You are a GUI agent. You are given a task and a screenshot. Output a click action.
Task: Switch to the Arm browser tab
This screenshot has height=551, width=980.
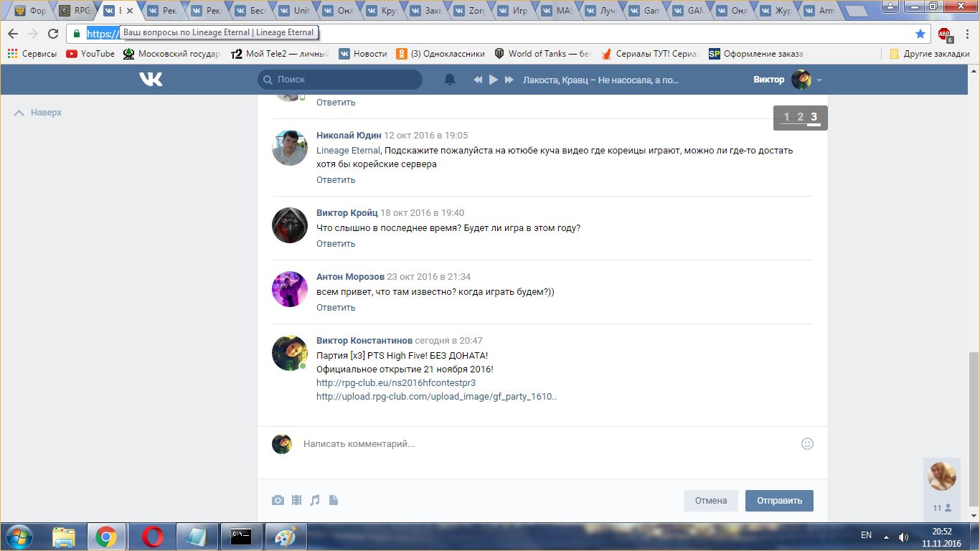[819, 11]
